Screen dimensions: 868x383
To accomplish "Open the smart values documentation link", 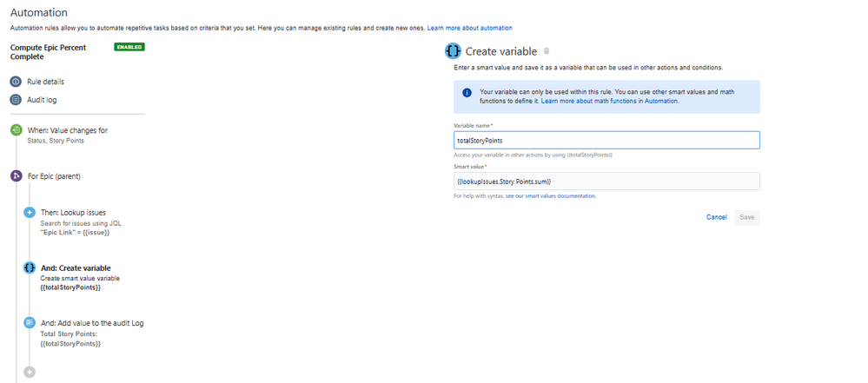I will 551,196.
